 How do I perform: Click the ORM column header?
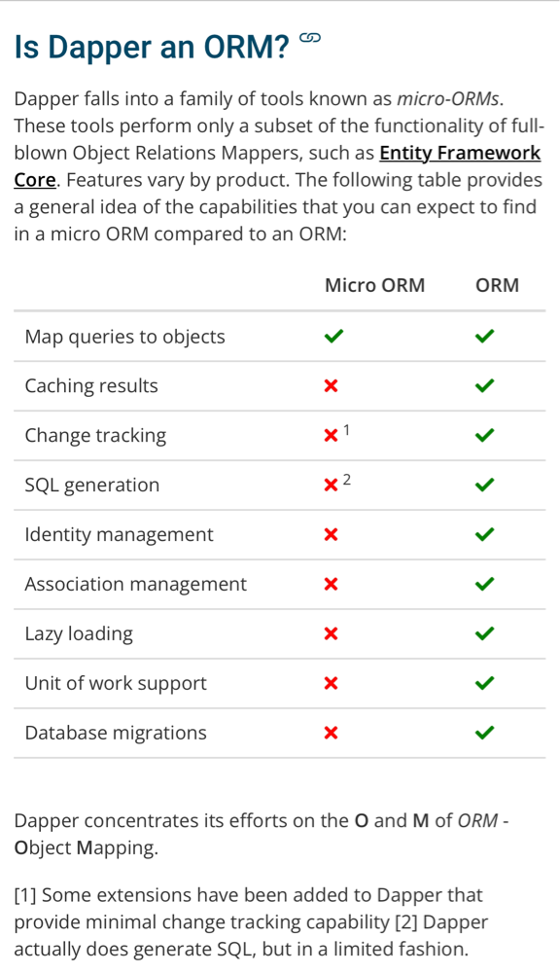coord(498,285)
